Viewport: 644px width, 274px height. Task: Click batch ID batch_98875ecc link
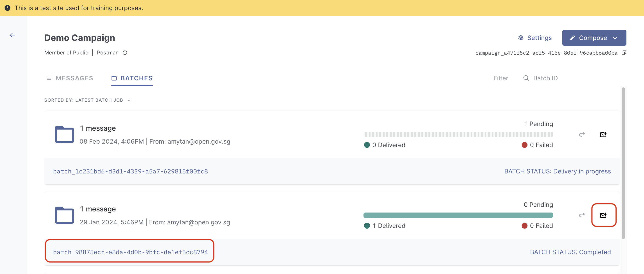tap(130, 252)
